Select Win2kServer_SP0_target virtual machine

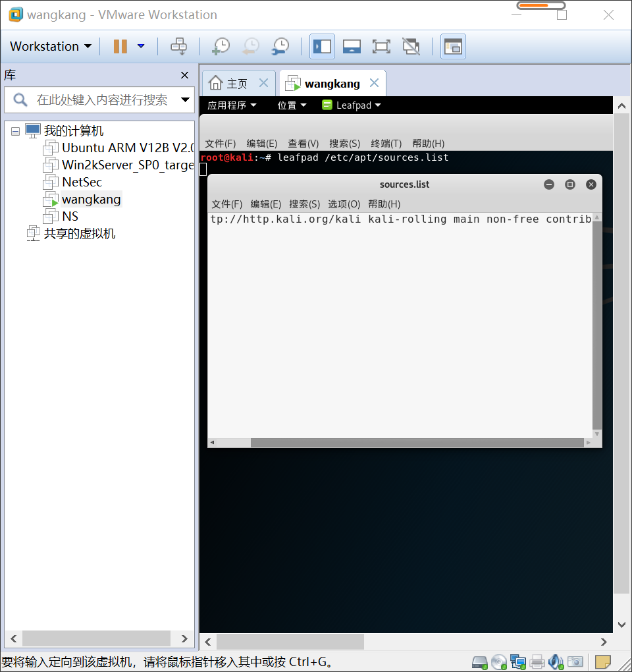[x=128, y=165]
